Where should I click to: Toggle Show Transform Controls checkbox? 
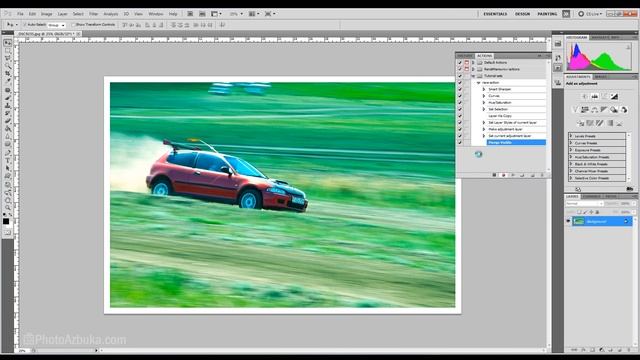73,25
